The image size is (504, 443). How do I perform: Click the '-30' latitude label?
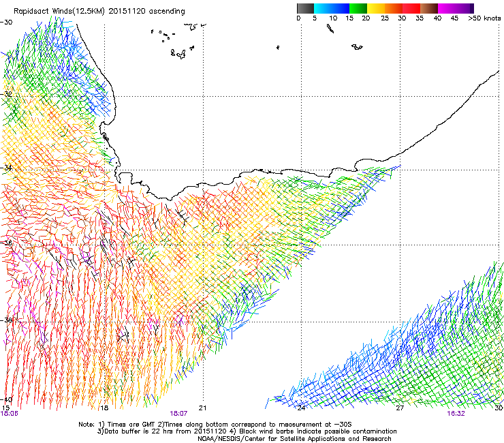6,22
